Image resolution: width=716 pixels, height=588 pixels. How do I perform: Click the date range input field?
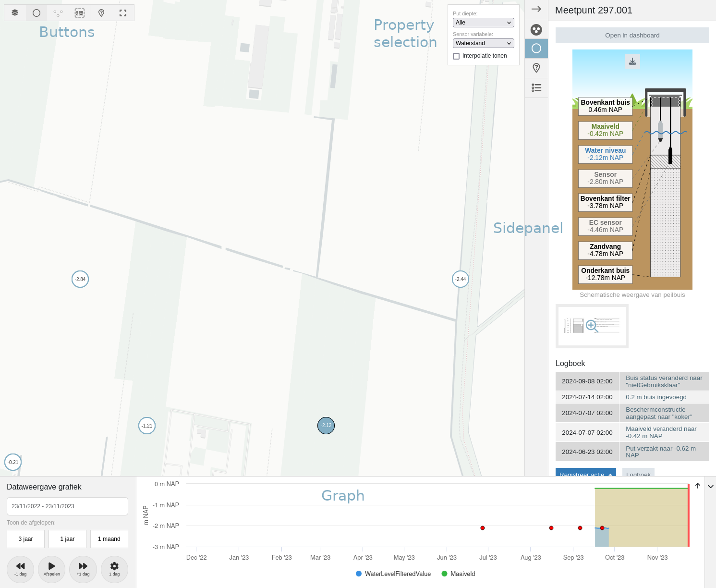67,506
